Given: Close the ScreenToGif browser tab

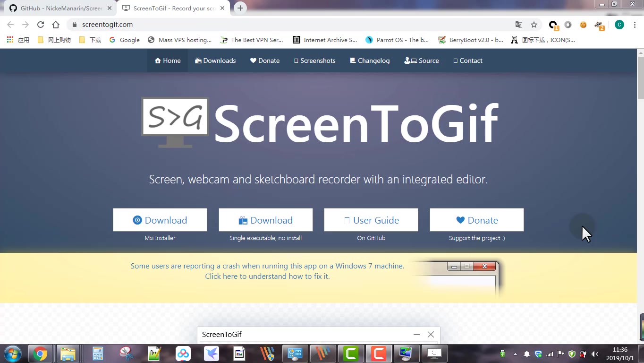Looking at the screenshot, I should [222, 8].
